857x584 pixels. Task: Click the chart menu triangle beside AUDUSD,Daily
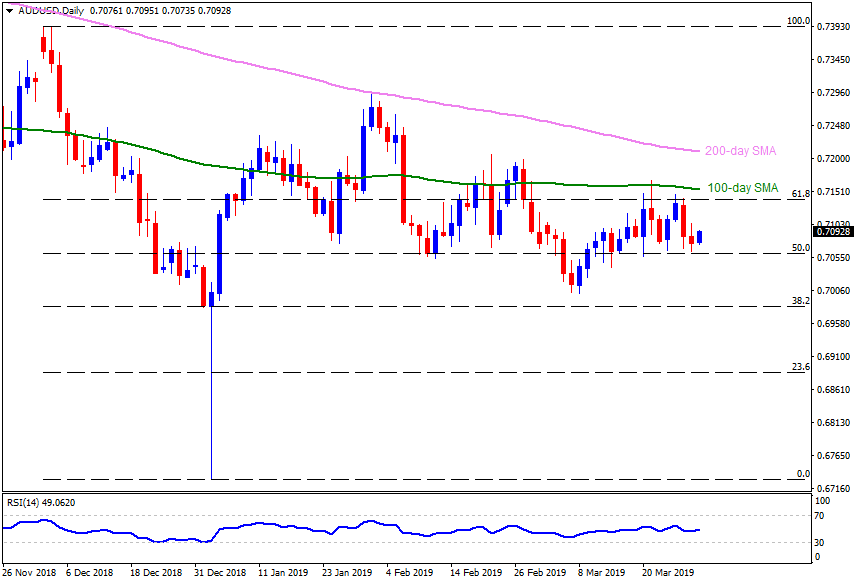point(7,7)
